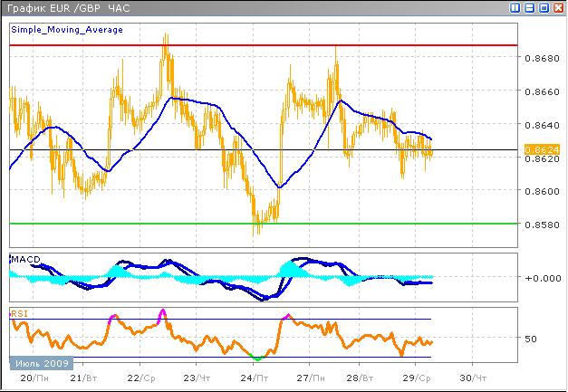Click the 0.8680 price axis label

point(542,58)
